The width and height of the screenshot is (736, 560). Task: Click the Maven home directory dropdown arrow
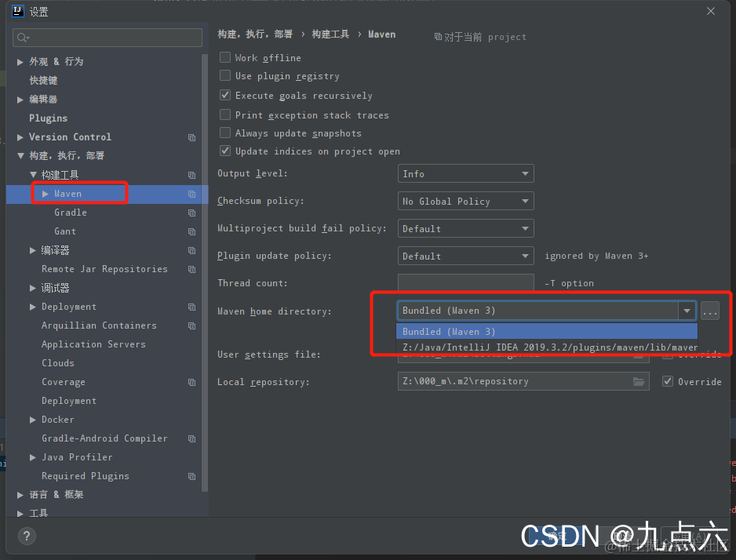coord(687,311)
